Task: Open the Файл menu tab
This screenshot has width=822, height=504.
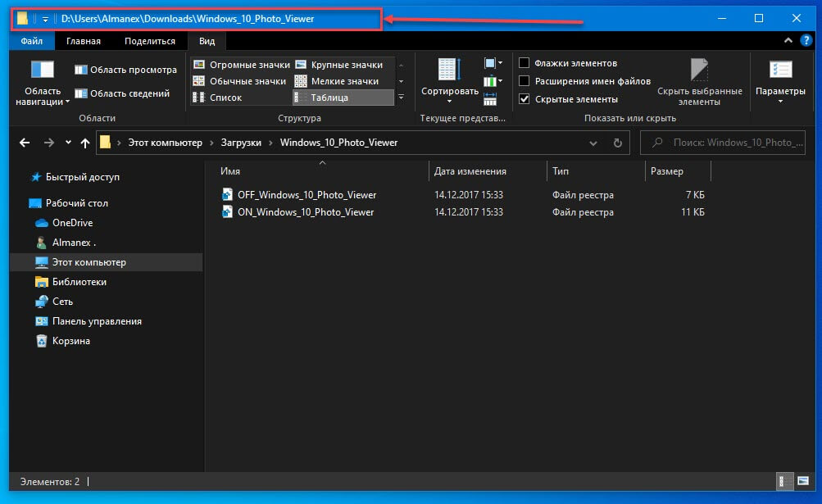Action: pyautogui.click(x=31, y=41)
